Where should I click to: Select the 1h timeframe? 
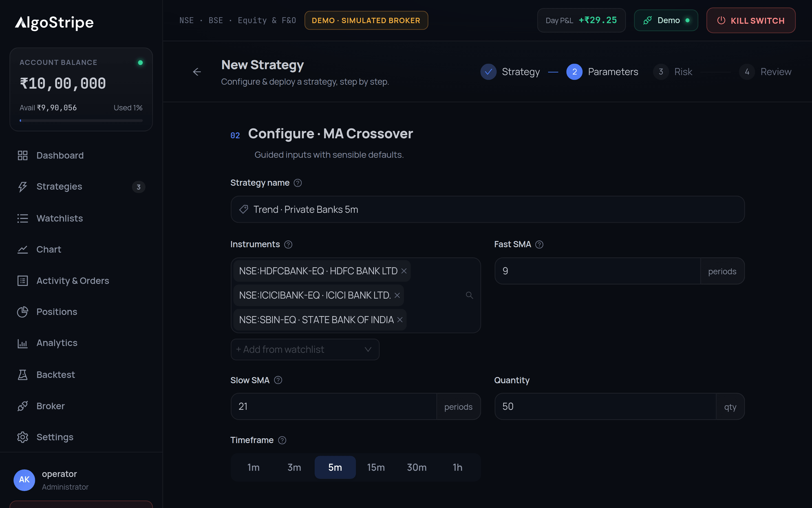tap(458, 467)
